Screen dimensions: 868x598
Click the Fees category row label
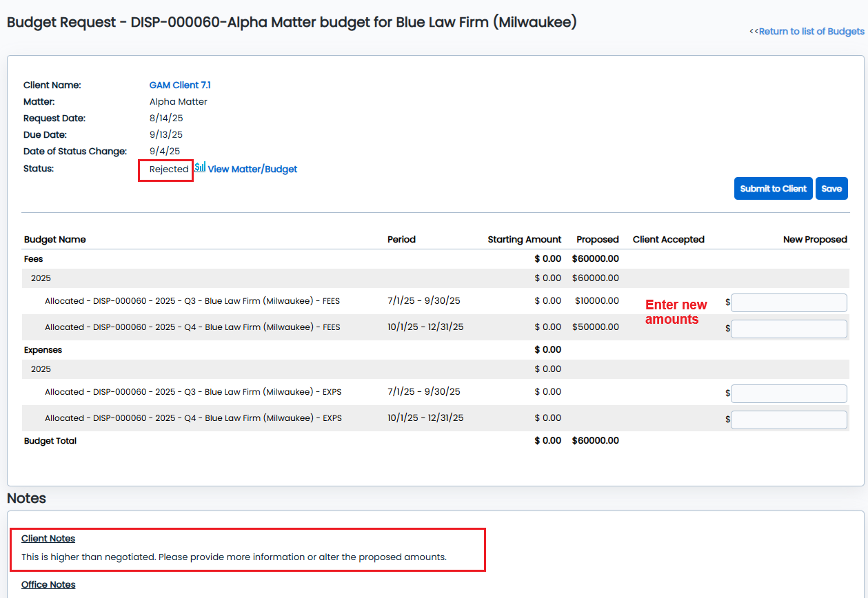34,259
